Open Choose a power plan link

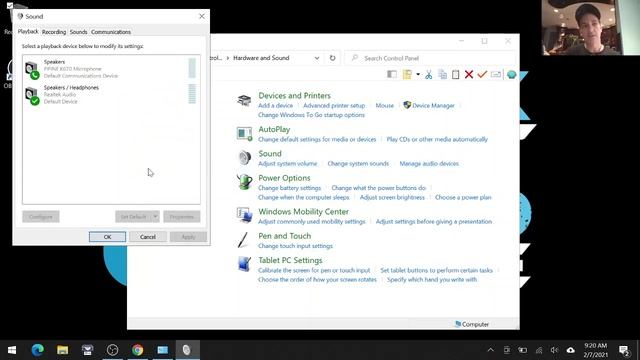pyautogui.click(x=463, y=197)
